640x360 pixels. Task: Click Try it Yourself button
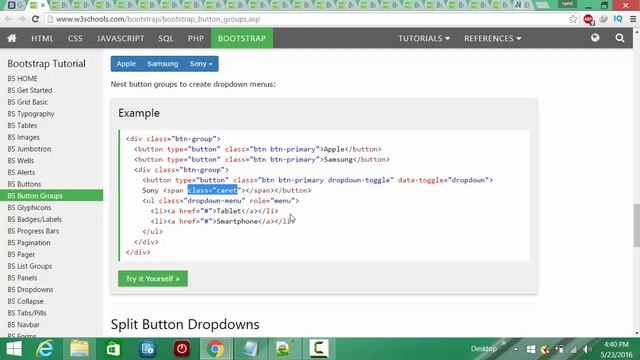tap(153, 279)
